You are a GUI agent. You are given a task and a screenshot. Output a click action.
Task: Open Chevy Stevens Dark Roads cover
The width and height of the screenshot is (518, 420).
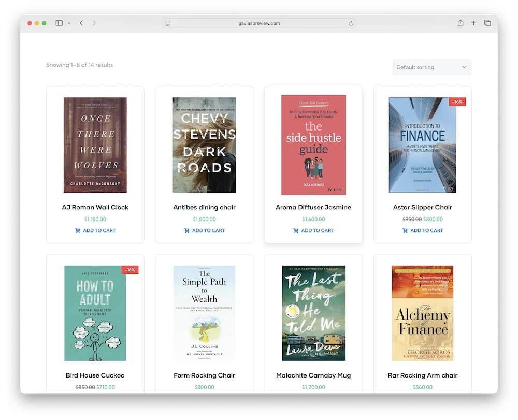(x=204, y=145)
